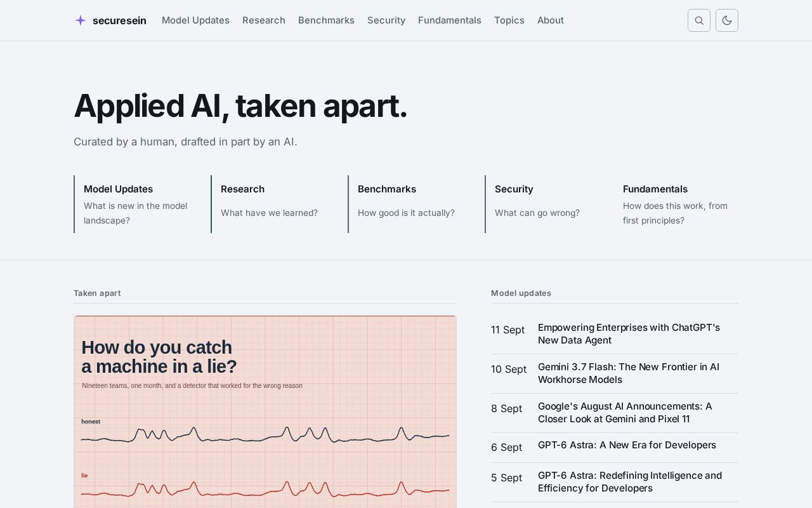Go to Research in the top navigation

click(264, 20)
